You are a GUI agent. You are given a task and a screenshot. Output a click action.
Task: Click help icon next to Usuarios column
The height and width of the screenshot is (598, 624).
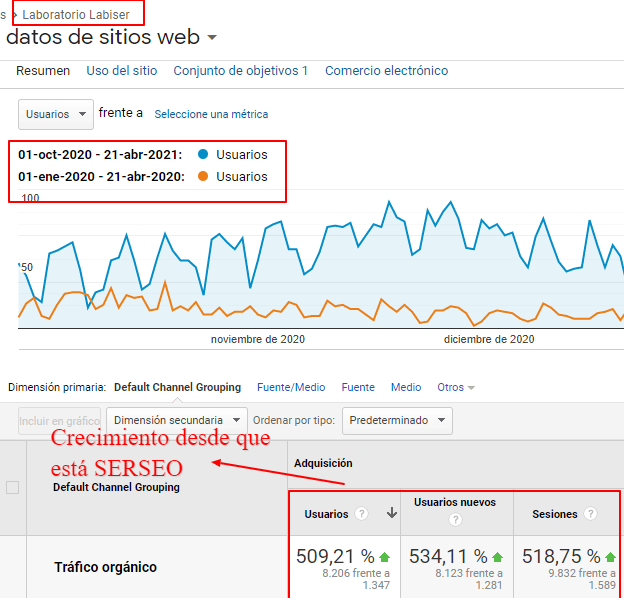[362, 514]
